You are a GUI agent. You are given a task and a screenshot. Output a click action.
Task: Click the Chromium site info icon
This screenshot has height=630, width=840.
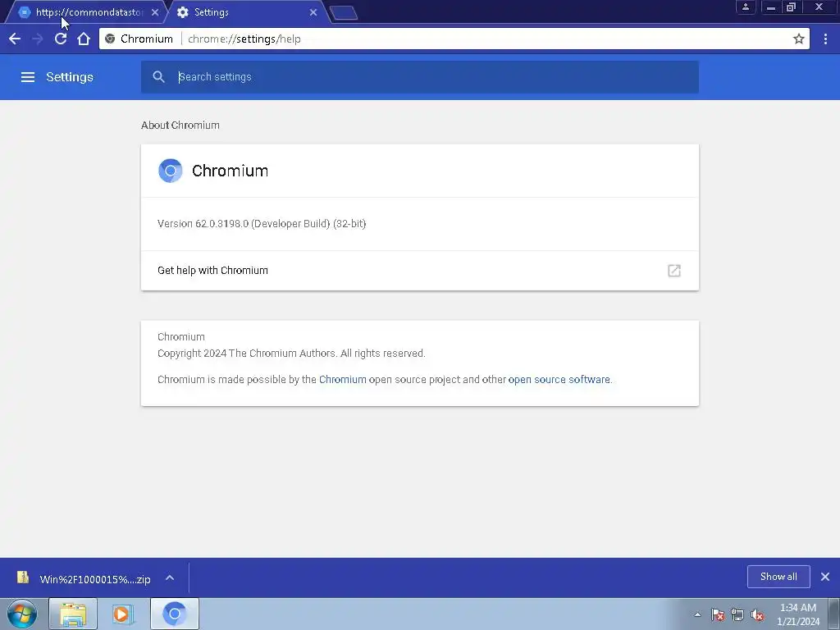click(x=111, y=39)
